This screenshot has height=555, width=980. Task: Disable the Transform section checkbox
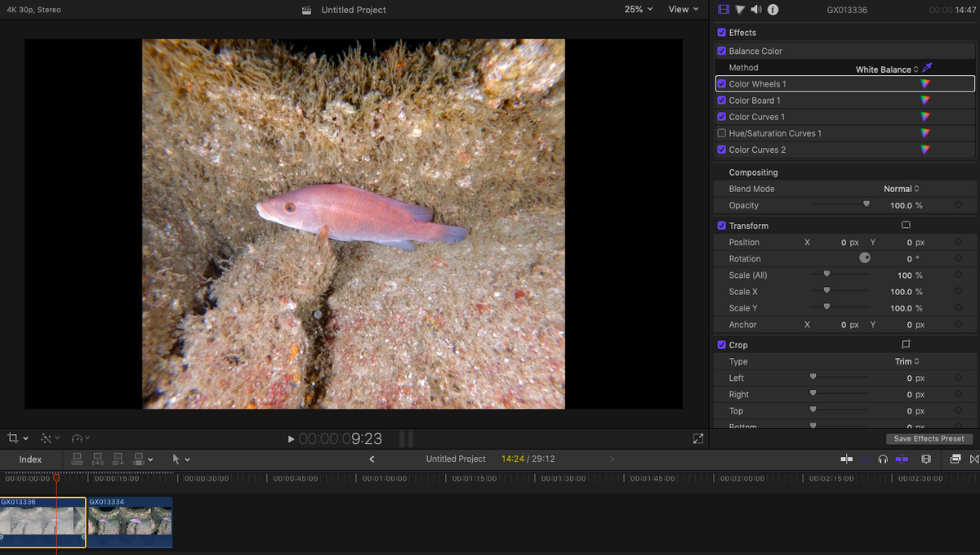pyautogui.click(x=721, y=226)
